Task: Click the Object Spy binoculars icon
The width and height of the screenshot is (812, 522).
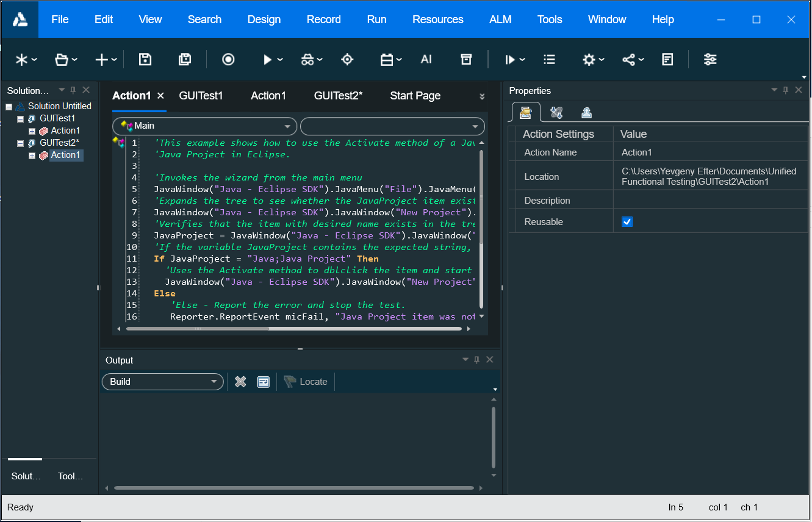Action: tap(307, 59)
